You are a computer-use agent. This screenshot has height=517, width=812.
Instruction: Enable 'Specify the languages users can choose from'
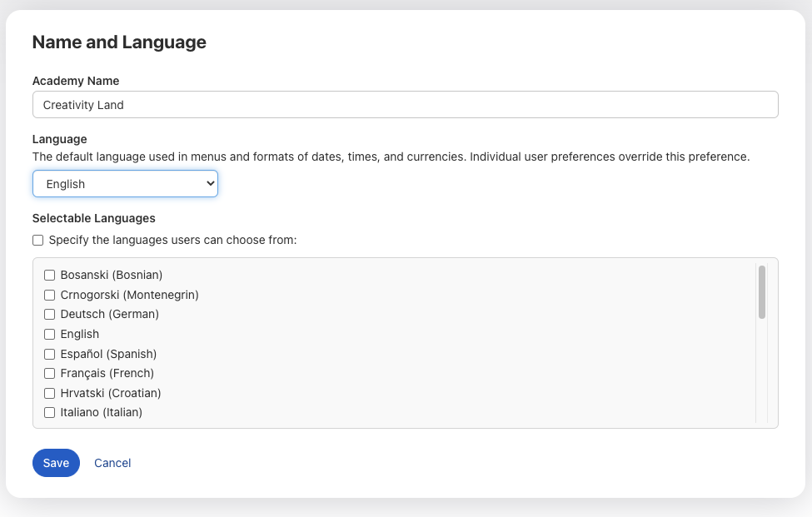(37, 241)
